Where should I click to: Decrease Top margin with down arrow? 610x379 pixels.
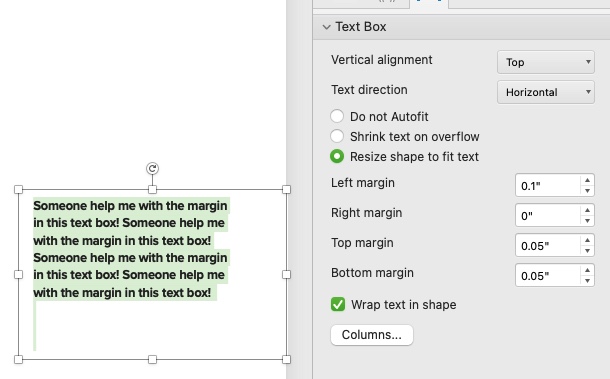click(x=587, y=251)
